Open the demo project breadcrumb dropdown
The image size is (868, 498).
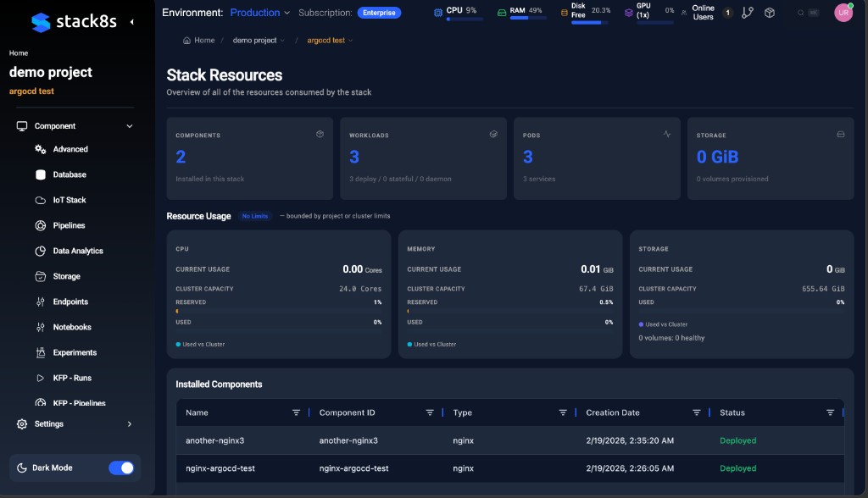pyautogui.click(x=259, y=41)
